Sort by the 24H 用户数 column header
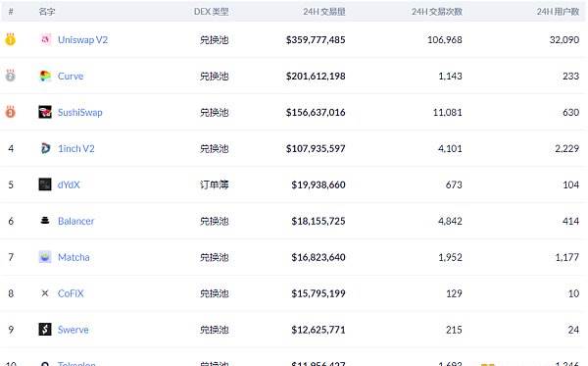 pos(558,12)
